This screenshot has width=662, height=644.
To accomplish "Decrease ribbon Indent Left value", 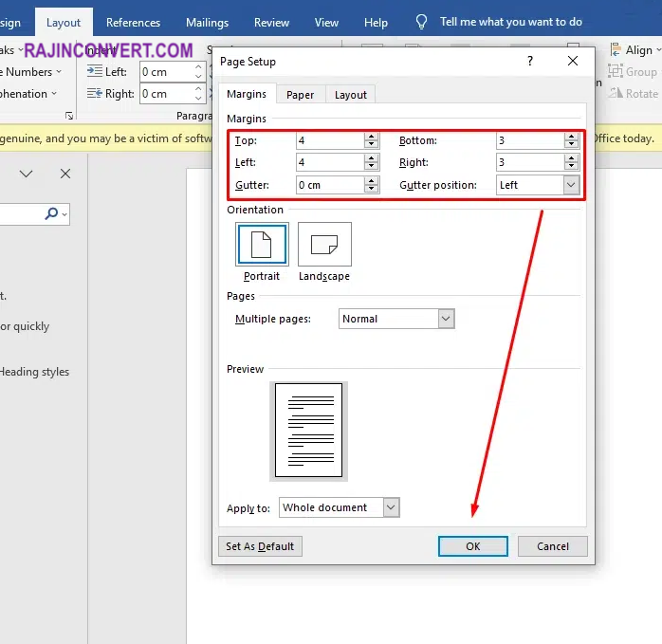I will (198, 77).
